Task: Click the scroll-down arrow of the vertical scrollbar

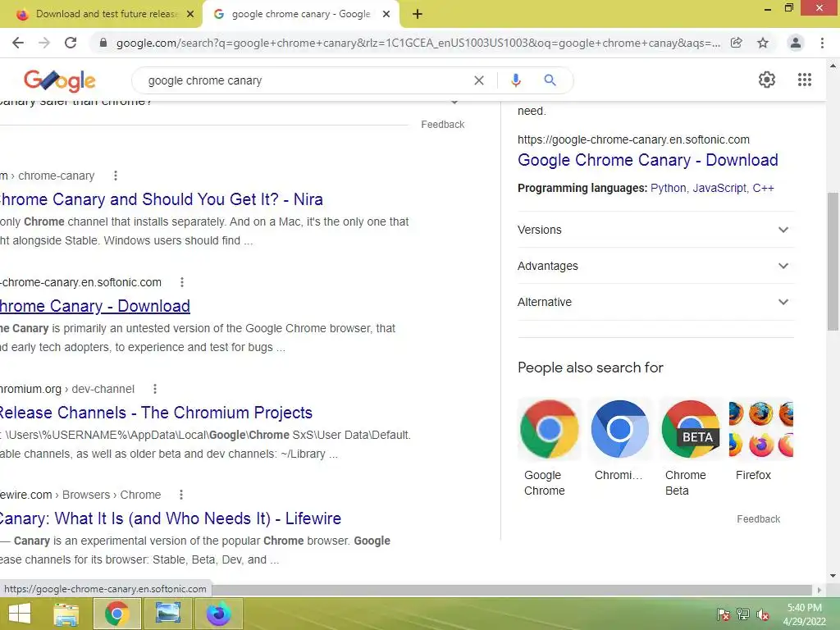Action: (x=833, y=576)
